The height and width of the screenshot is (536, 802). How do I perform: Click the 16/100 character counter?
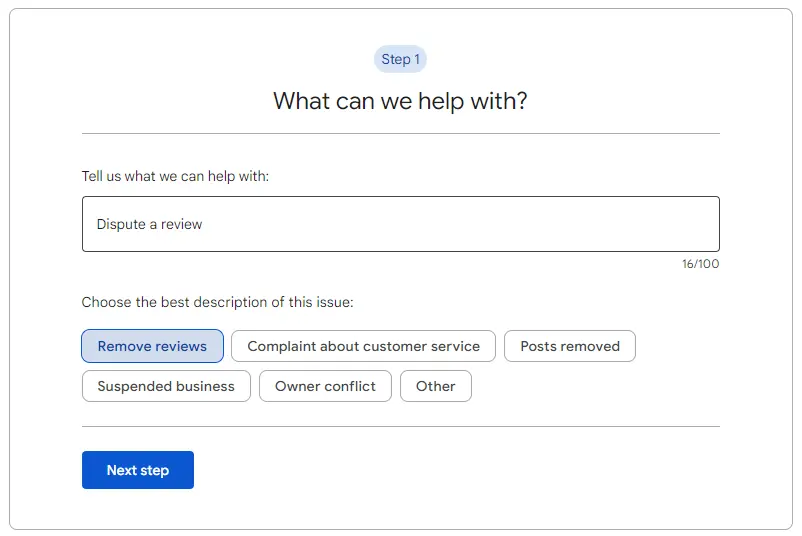click(700, 264)
